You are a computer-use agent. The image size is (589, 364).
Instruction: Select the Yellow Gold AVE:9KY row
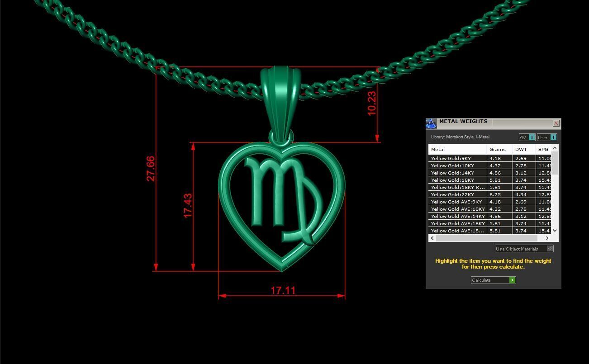[x=490, y=202]
